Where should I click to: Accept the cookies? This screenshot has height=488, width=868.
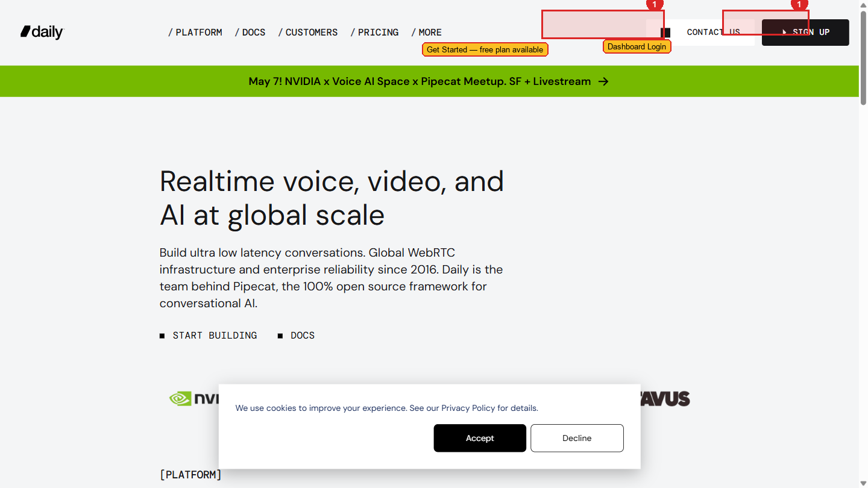pos(480,438)
